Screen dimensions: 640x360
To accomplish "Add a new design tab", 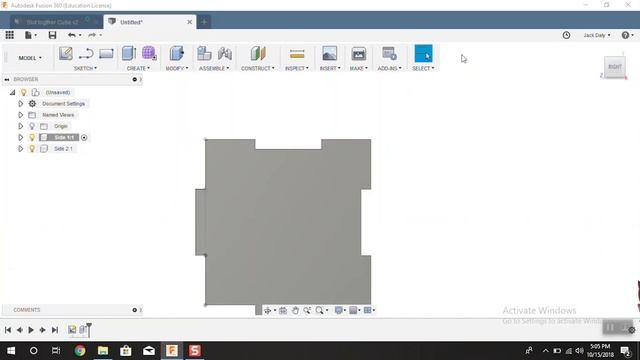I will (x=204, y=22).
